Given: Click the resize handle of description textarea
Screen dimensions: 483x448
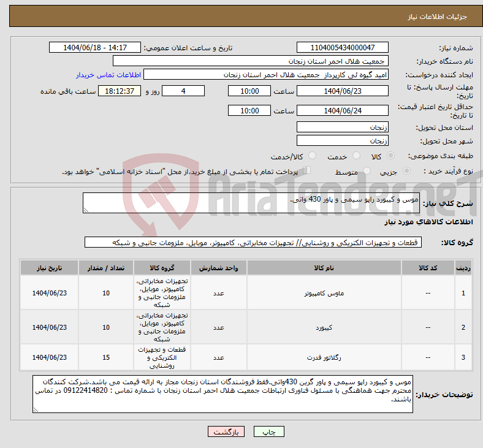Looking at the screenshot, I should pyautogui.click(x=86, y=210).
